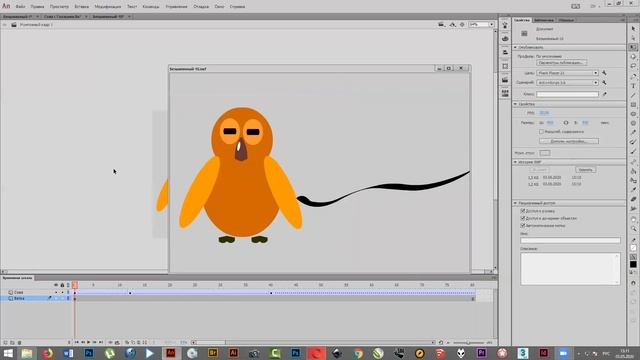Open the Правка menu
Image resolution: width=640 pixels, height=360 pixels.
click(x=38, y=7)
